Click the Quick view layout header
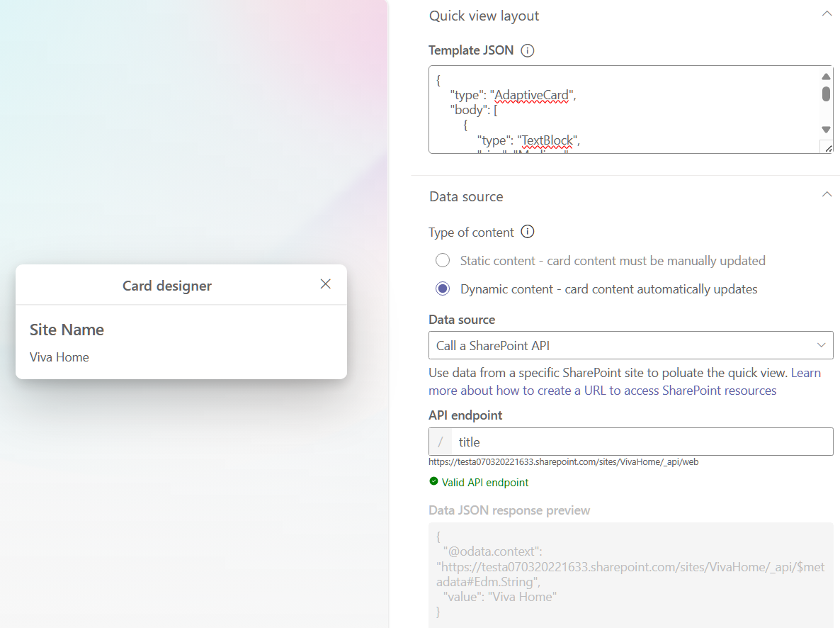 coord(484,16)
